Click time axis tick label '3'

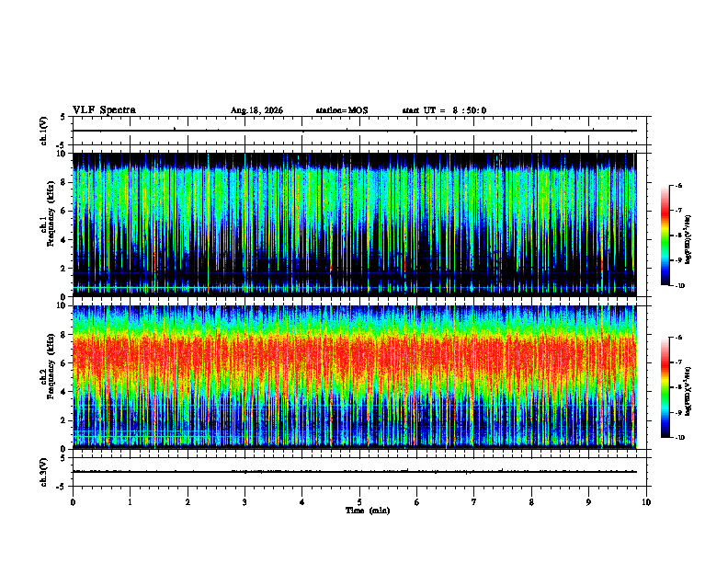point(245,502)
